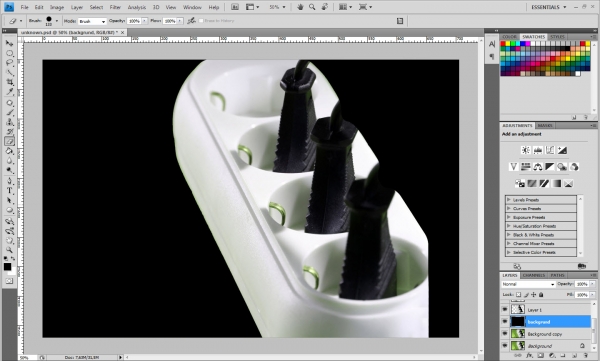Select the Crop tool
Screen dimensions: 600x361
9,82
